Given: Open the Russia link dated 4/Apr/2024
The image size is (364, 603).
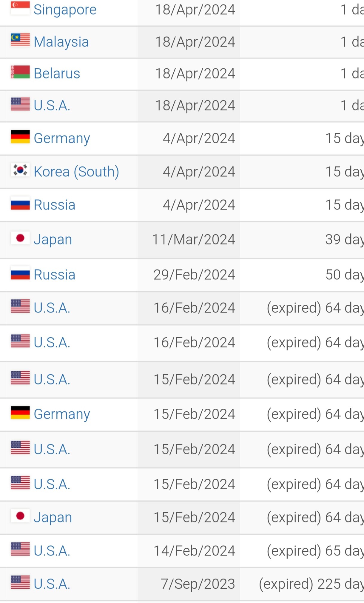Looking at the screenshot, I should pyautogui.click(x=54, y=205).
